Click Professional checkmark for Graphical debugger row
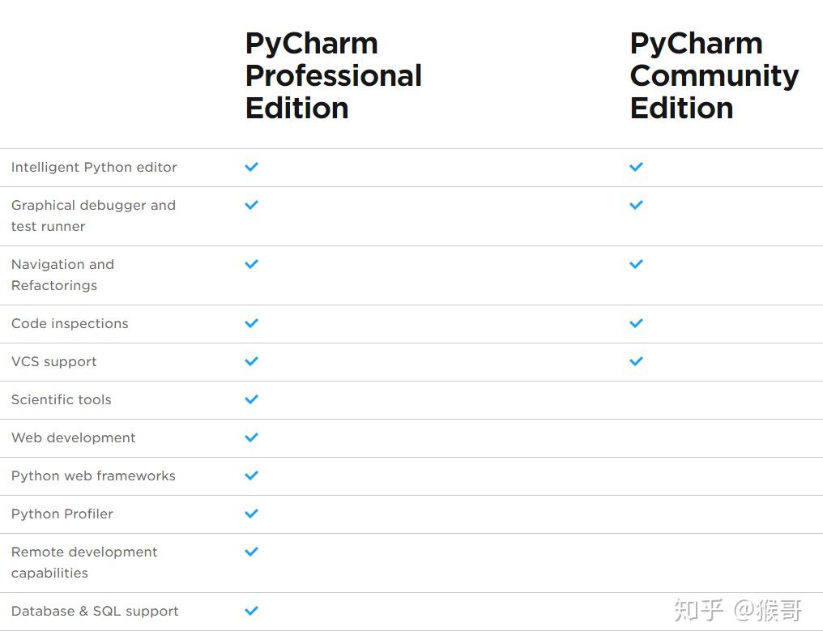Image resolution: width=823 pixels, height=644 pixels. (252, 205)
